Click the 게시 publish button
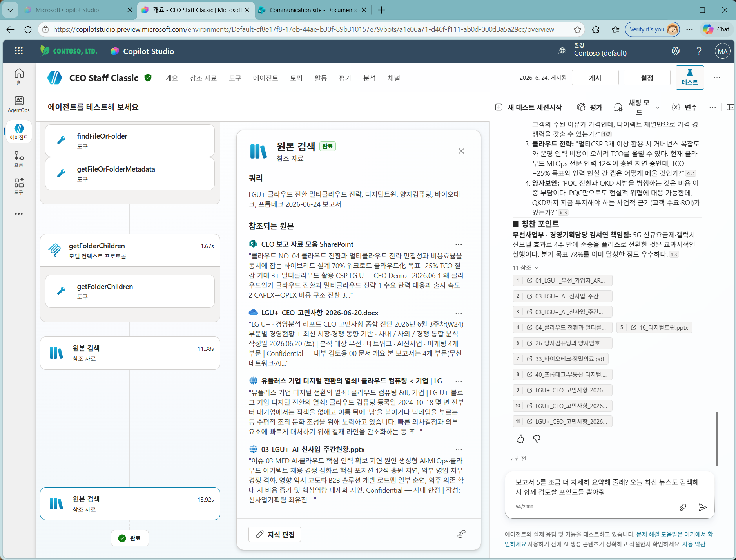Image resolution: width=736 pixels, height=560 pixels. tap(595, 78)
